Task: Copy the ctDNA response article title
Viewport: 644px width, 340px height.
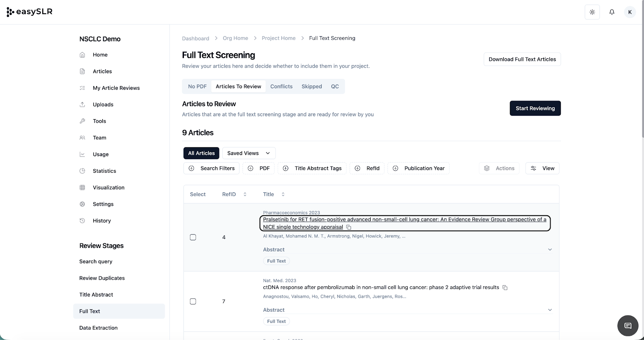Action: point(505,288)
